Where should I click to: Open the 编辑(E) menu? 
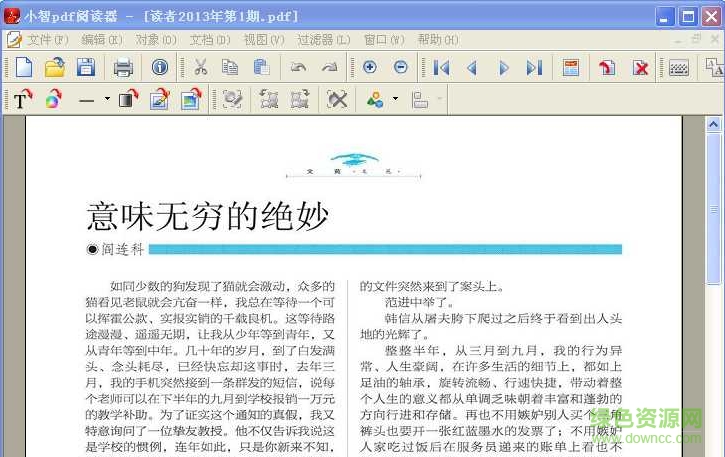pyautogui.click(x=102, y=40)
